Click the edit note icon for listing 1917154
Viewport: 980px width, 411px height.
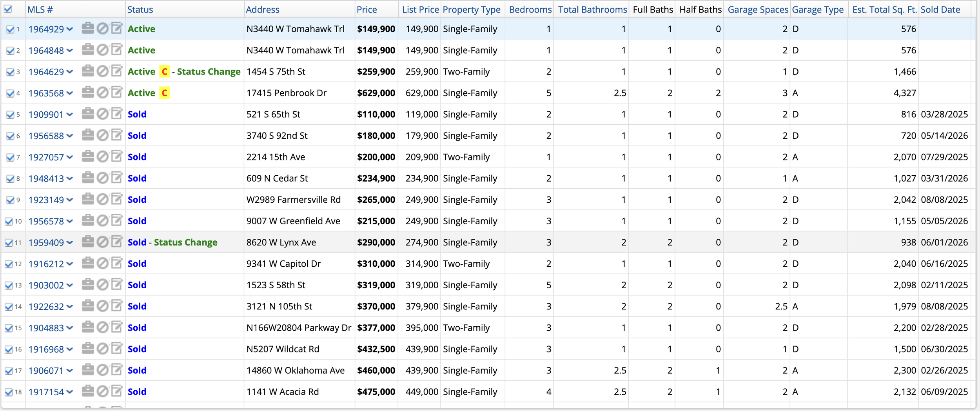coord(117,391)
